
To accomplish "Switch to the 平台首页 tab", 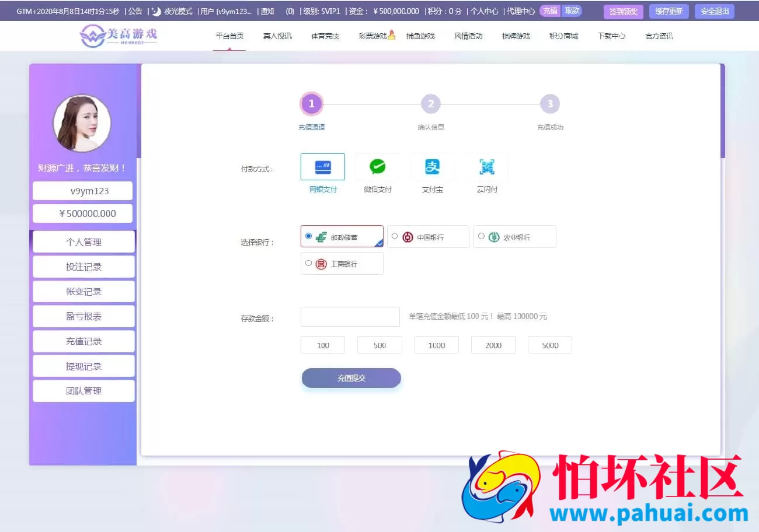I will pyautogui.click(x=229, y=35).
